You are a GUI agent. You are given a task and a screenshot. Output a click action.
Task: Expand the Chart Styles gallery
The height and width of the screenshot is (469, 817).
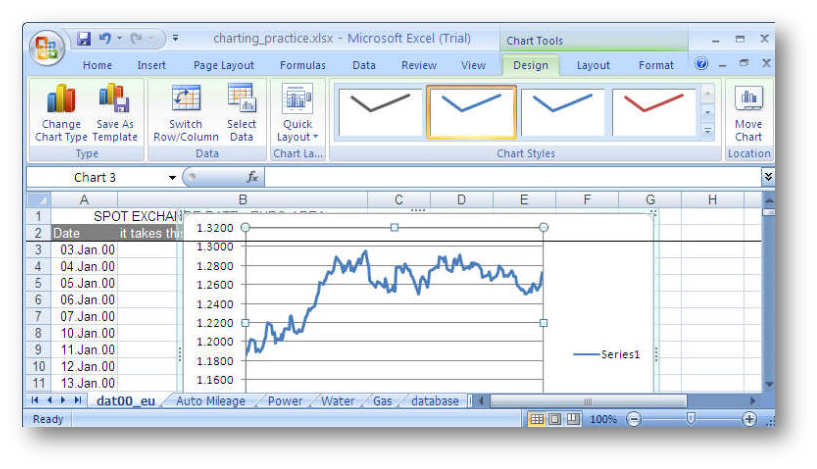pyautogui.click(x=708, y=131)
